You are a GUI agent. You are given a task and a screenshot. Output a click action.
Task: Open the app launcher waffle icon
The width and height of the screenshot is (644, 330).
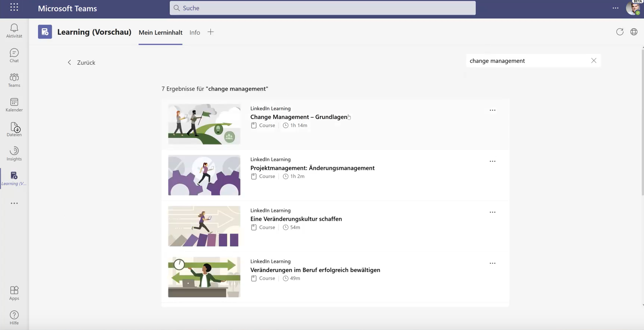tap(14, 7)
